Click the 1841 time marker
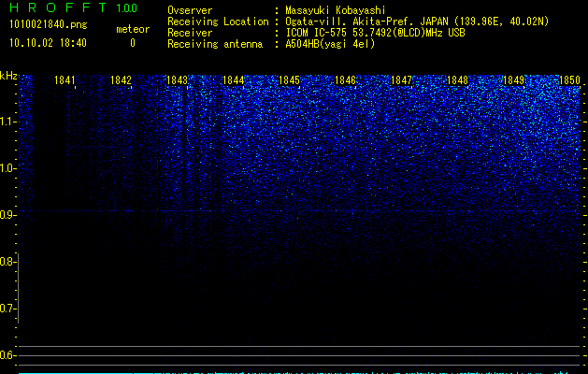This screenshot has height=374, width=588. pyautogui.click(x=65, y=79)
